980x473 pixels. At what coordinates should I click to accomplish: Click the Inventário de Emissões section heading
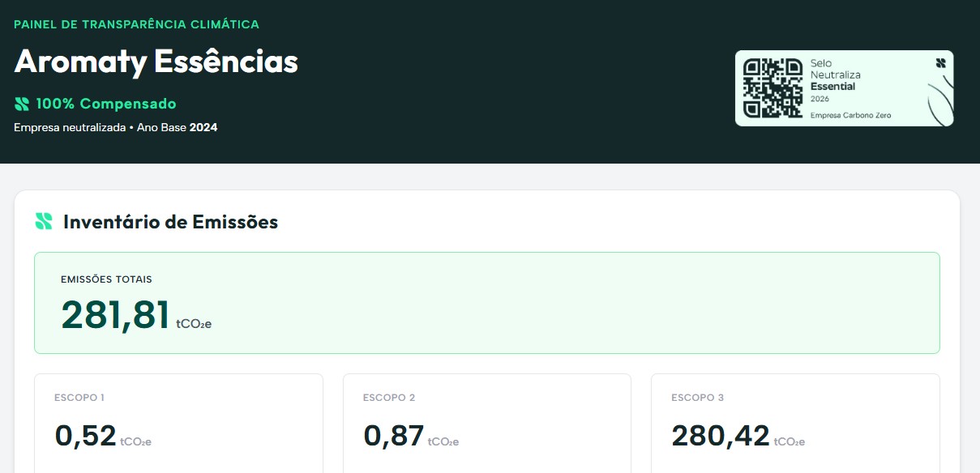170,221
